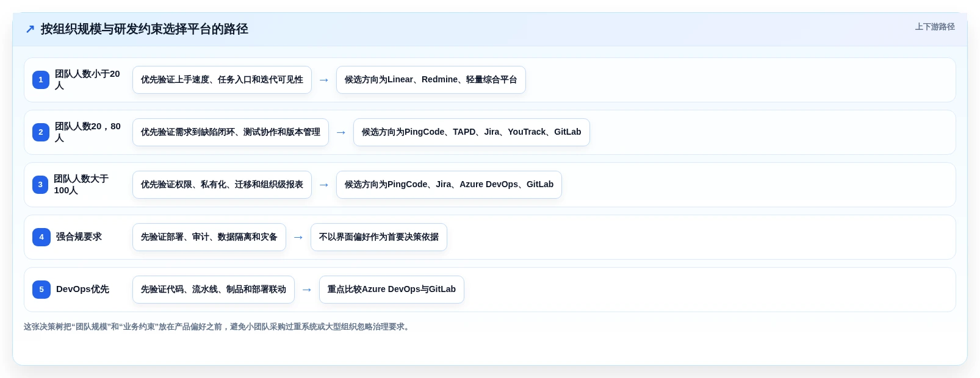
Task: Click the 上下游路径 label in header
Action: 934,27
